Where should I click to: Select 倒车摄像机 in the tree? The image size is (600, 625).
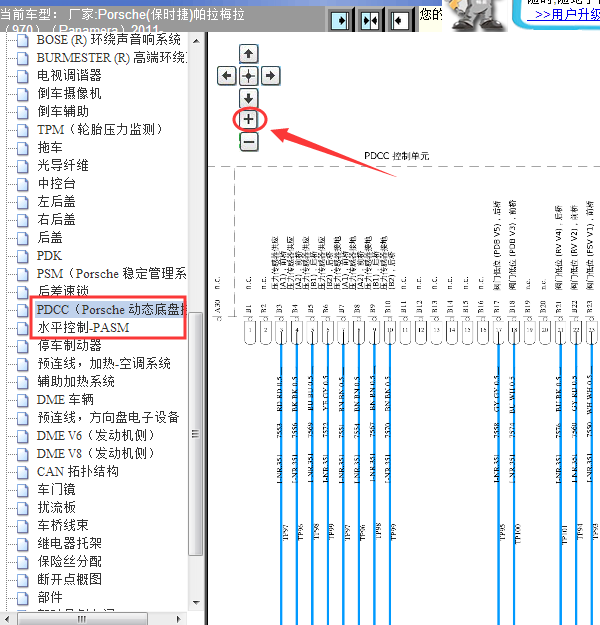69,94
